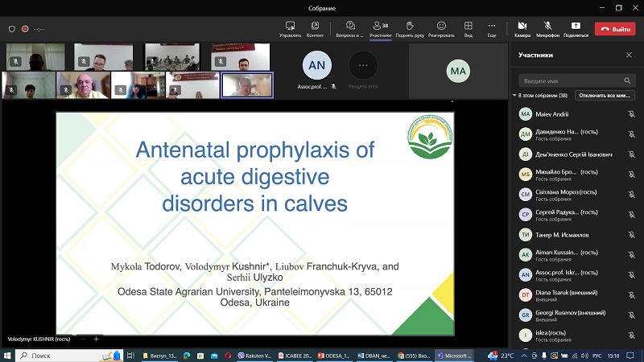Close the Участники side panel
The height and width of the screenshot is (362, 644).
coord(629,55)
